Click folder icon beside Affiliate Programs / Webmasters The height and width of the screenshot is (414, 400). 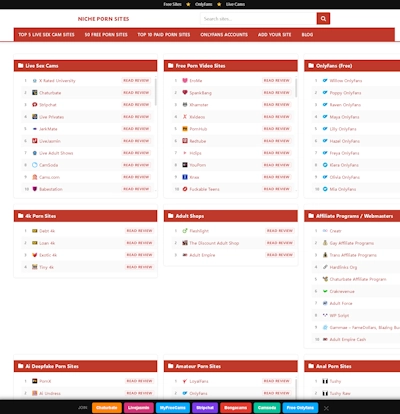click(311, 216)
